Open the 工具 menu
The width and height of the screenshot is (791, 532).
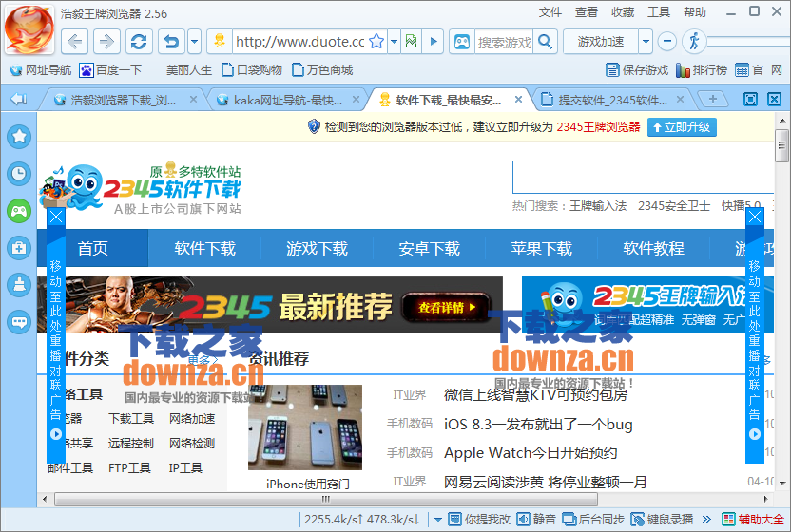[659, 12]
